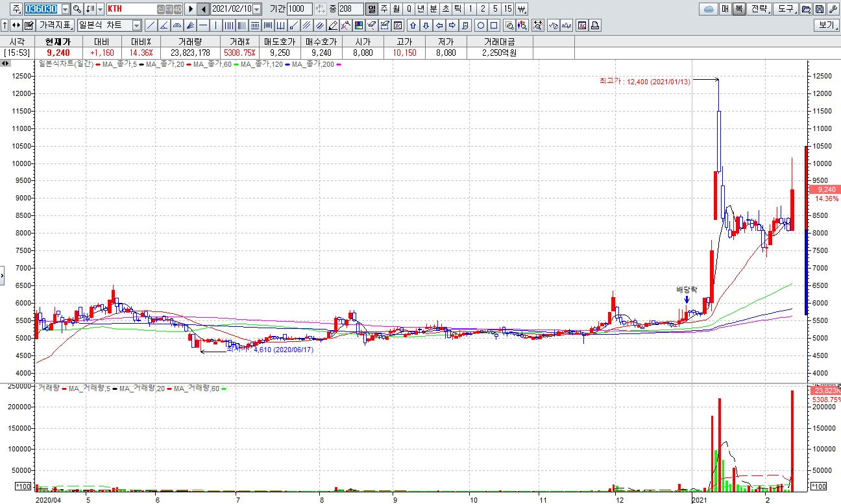
Task: Select the angle line drawing tool
Action: [164, 26]
